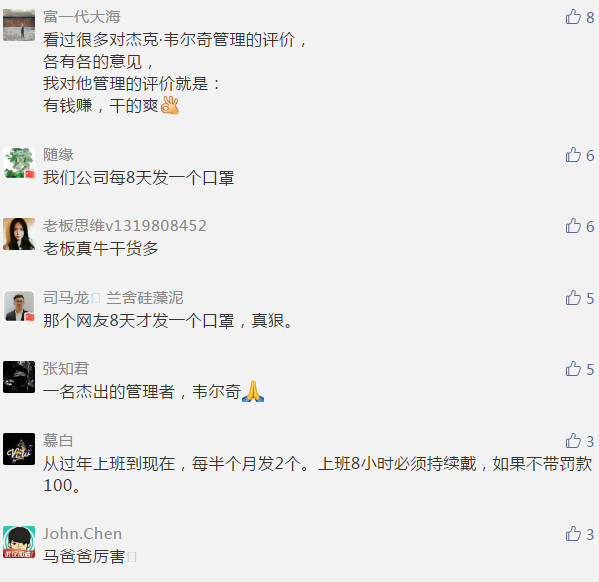Open 慕白's avatar image
This screenshot has height=582, width=599.
[x=19, y=449]
